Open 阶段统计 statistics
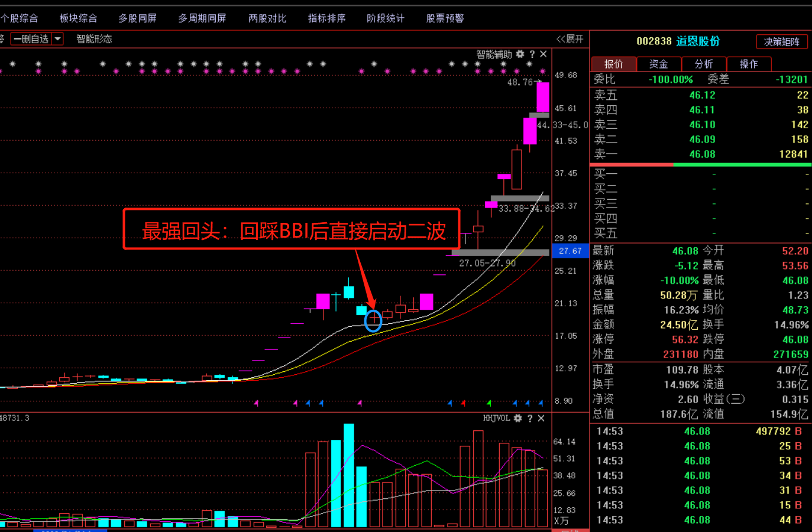Image resolution: width=812 pixels, height=532 pixels. coord(386,18)
